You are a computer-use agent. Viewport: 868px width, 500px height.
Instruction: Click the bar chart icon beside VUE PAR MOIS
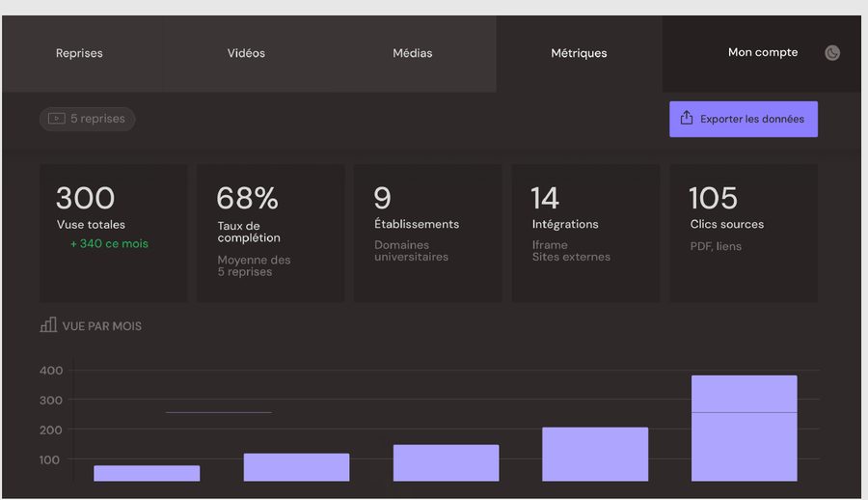click(48, 325)
